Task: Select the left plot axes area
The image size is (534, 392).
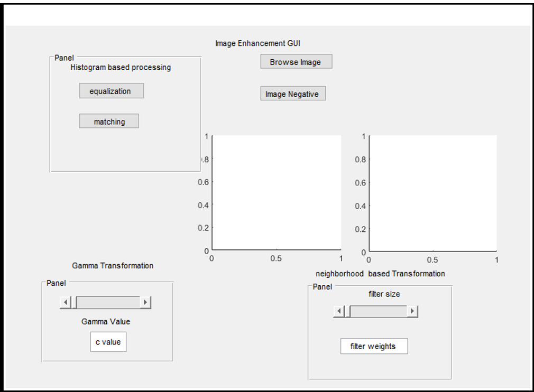Action: coord(276,193)
